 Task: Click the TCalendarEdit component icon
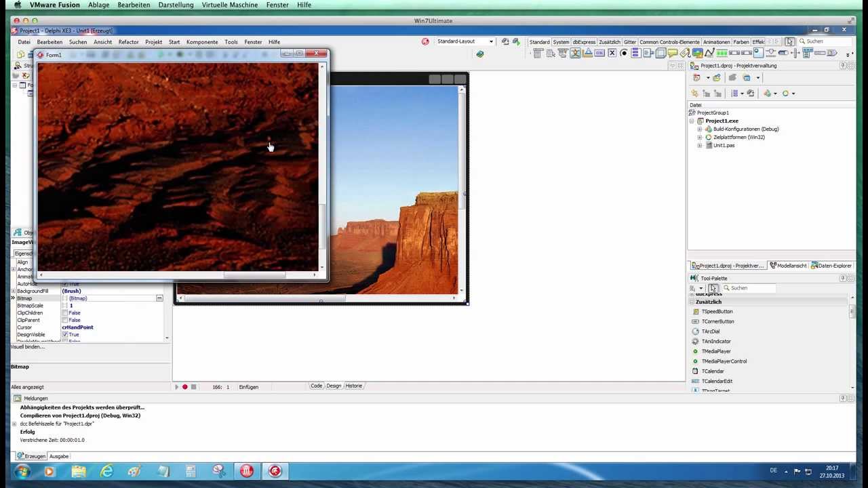pos(695,381)
